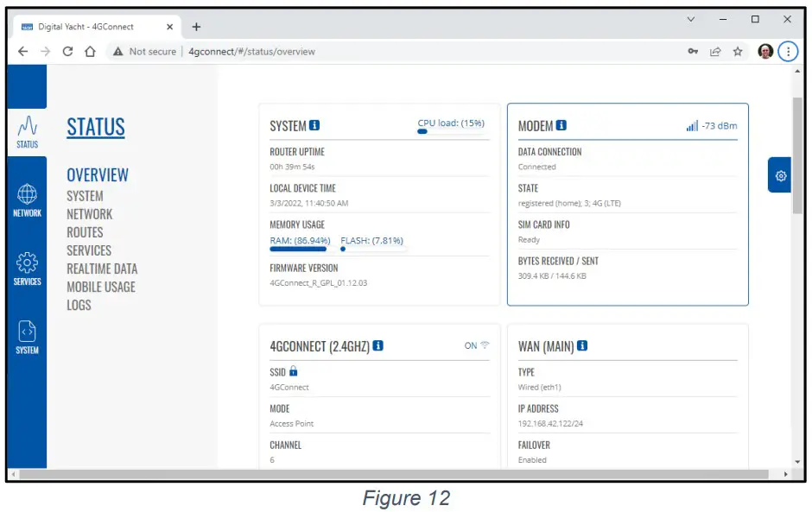Screen dimensions: 812x512
Task: Click the vertical page scrollbar thumb
Action: (797, 155)
